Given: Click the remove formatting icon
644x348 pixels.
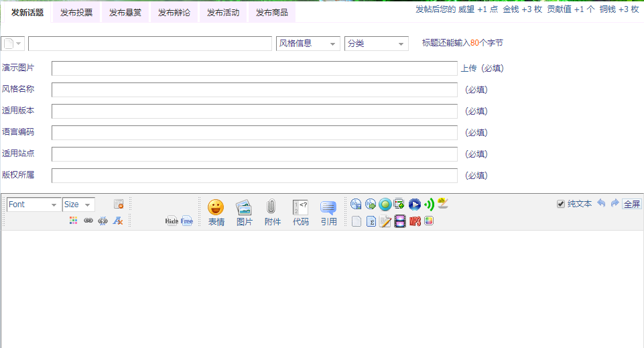Looking at the screenshot, I should tap(118, 221).
